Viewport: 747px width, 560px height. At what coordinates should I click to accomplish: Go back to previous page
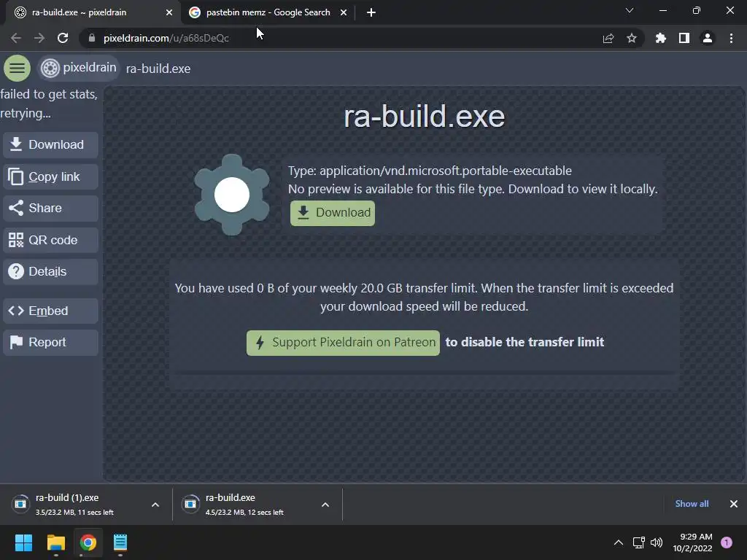[x=16, y=38]
